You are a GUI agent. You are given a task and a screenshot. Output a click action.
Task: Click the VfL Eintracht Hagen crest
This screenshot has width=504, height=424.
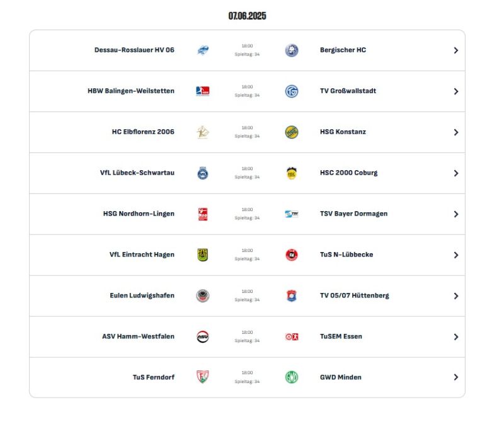click(202, 255)
